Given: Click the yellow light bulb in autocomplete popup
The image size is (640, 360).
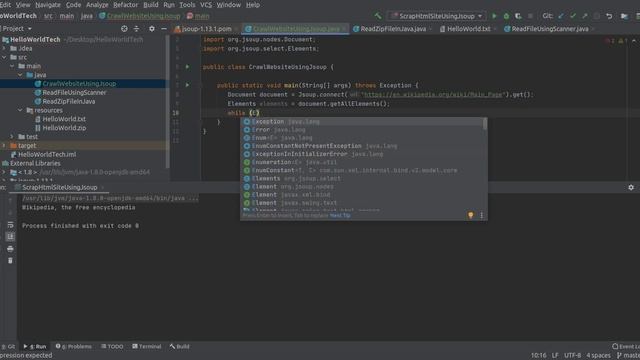Looking at the screenshot, I should 471,215.
